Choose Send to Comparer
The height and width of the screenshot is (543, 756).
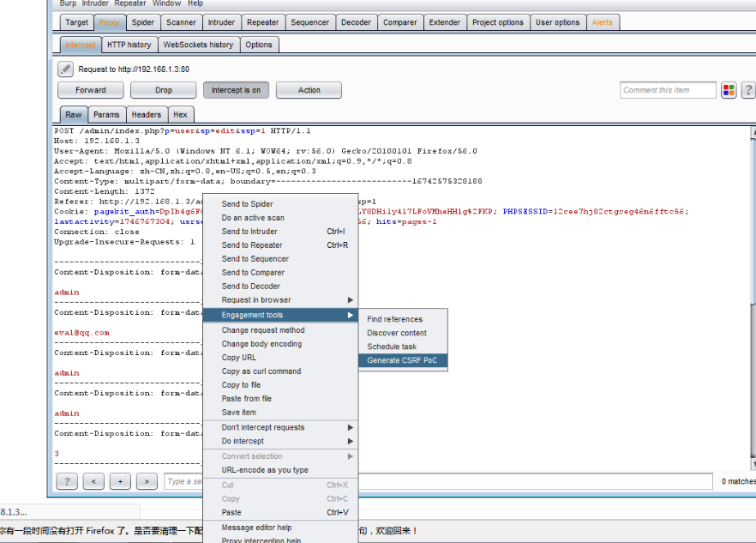coord(280,272)
